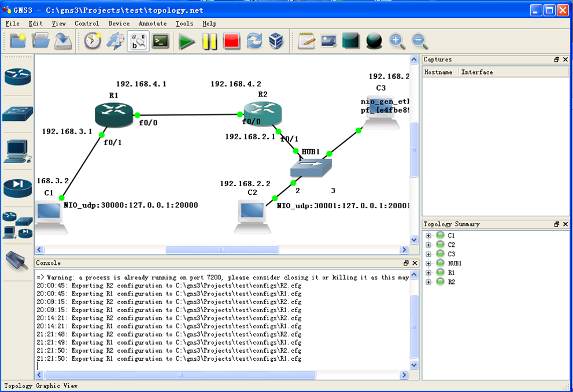Viewport: 573px width, 392px height.
Task: Expand R2 in Topology Summary
Action: pyautogui.click(x=428, y=282)
